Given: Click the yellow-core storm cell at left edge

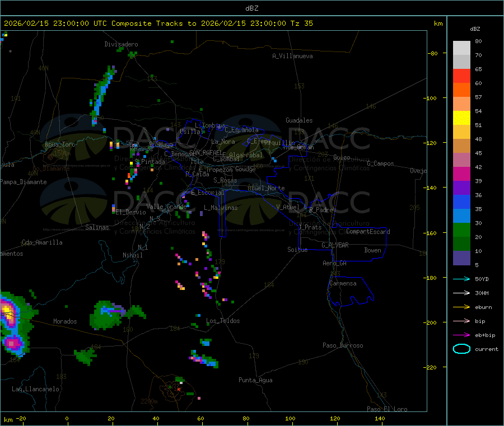Looking at the screenshot, I should pyautogui.click(x=7, y=312).
